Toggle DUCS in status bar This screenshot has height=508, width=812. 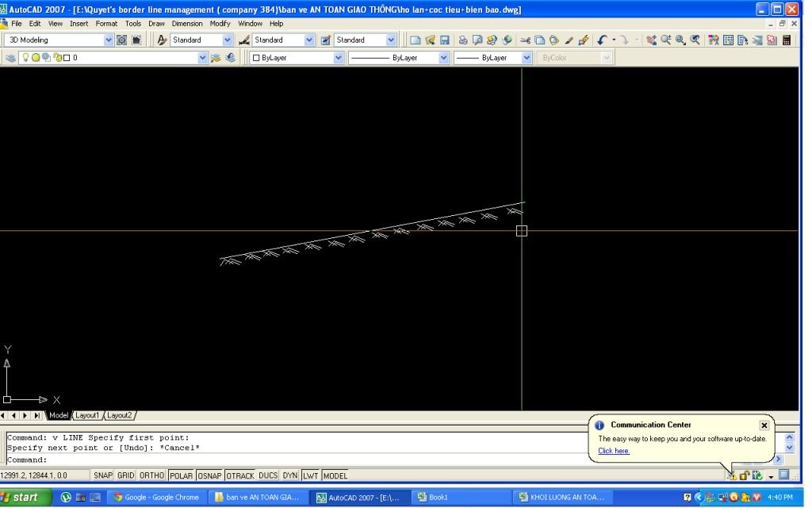(x=268, y=475)
